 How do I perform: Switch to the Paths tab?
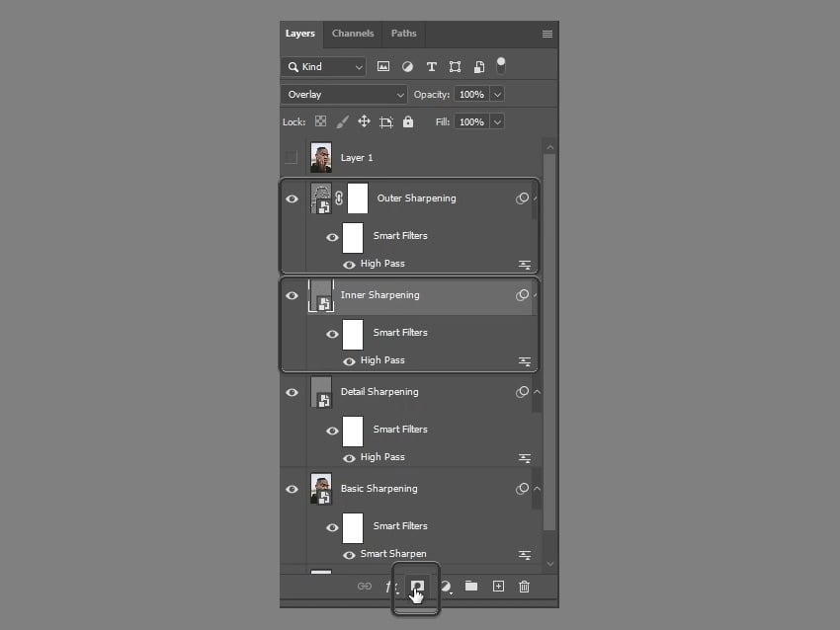tap(403, 34)
